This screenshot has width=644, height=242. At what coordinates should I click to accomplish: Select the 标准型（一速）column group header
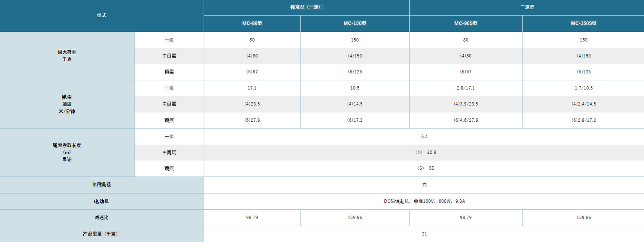pos(307,7)
